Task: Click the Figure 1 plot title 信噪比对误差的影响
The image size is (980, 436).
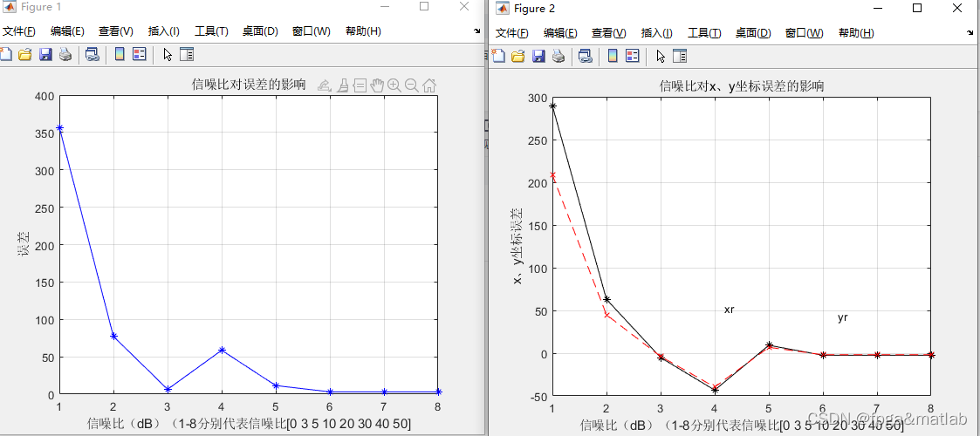Action: coord(249,85)
